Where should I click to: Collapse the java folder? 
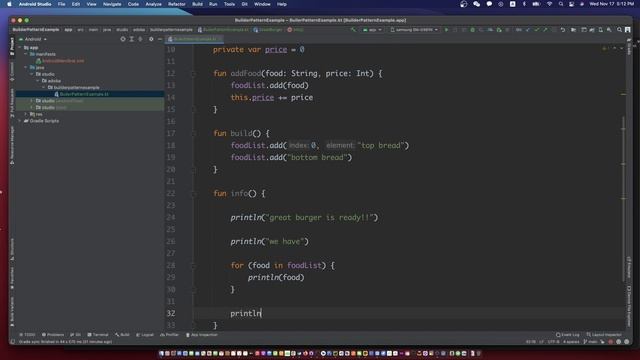26,68
